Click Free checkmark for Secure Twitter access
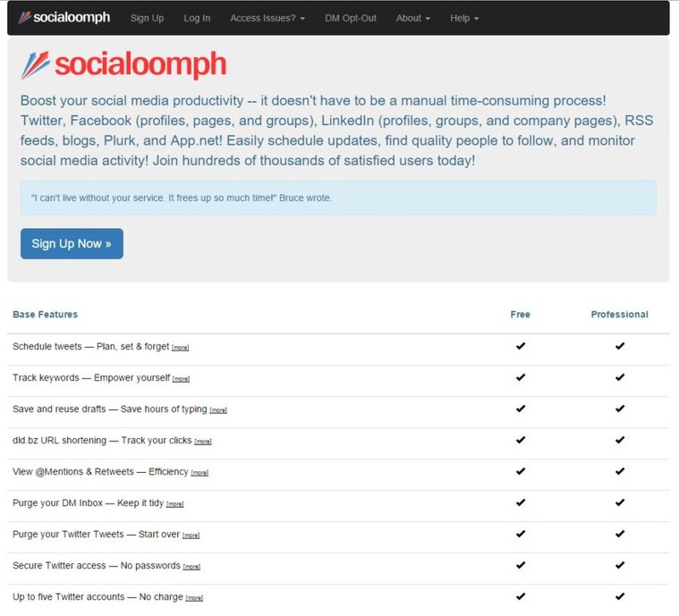Image resolution: width=679 pixels, height=616 pixels. 521,565
